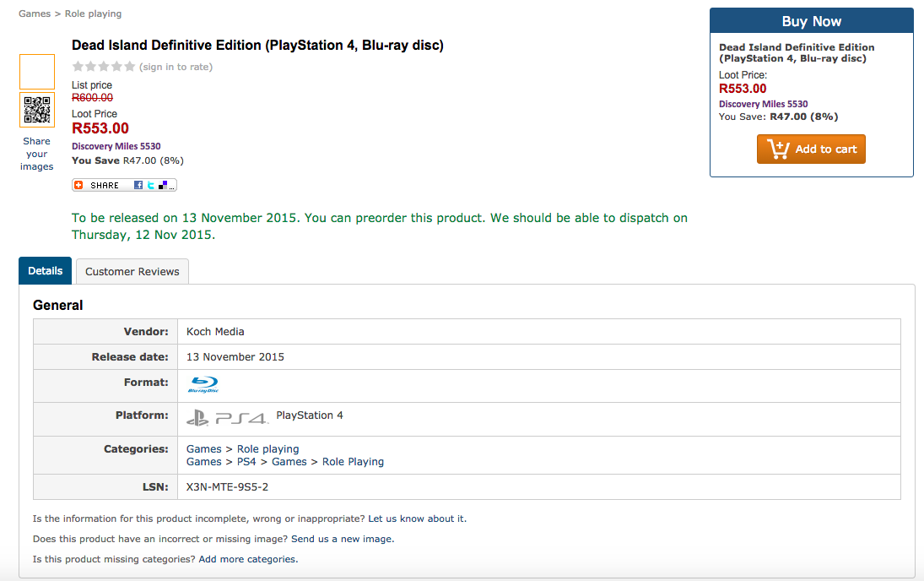The height and width of the screenshot is (581, 924).
Task: Click 'You Save R47.00 (8%)' under Loot Price
Action: pyautogui.click(x=128, y=160)
